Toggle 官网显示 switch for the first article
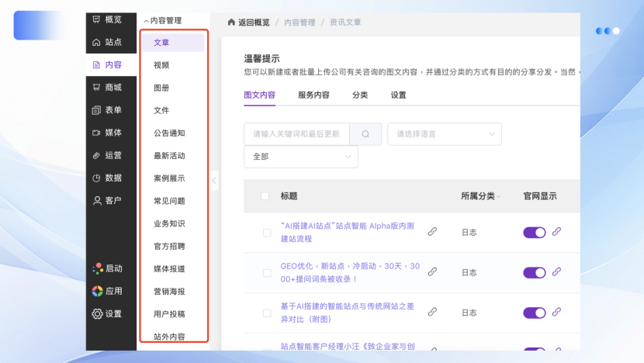644x363 pixels. pyautogui.click(x=535, y=232)
